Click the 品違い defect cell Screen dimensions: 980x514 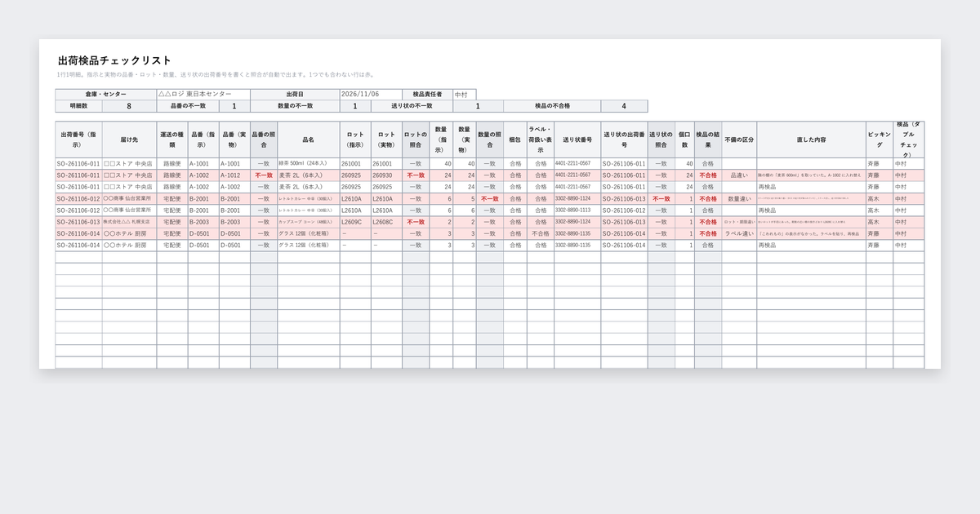[739, 175]
